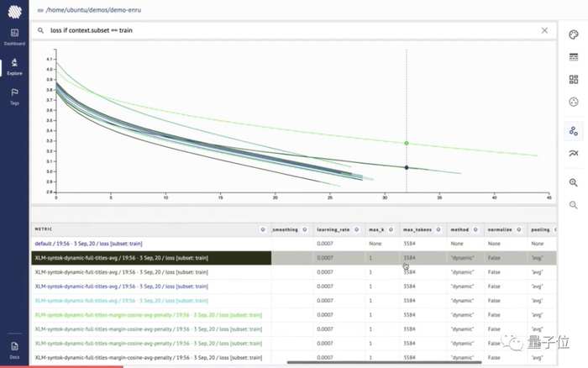Open max_tokens column options menu
Screen dimensions: 588x368
[x=440, y=229]
